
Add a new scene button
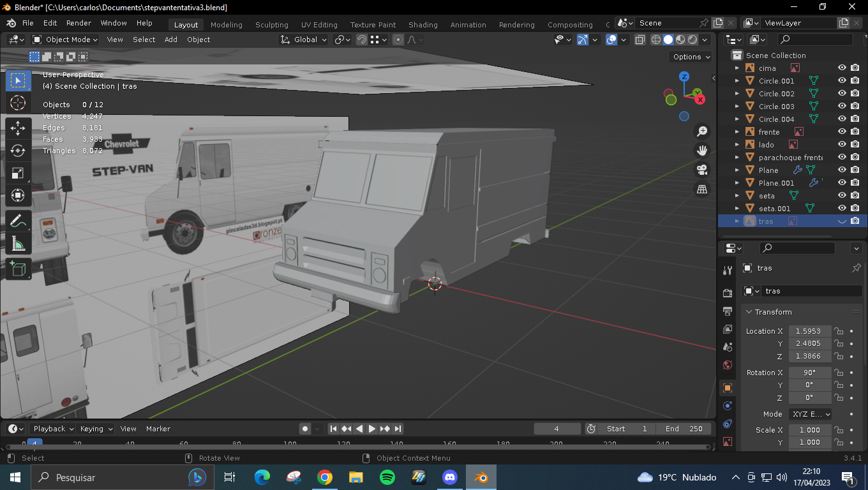[718, 23]
